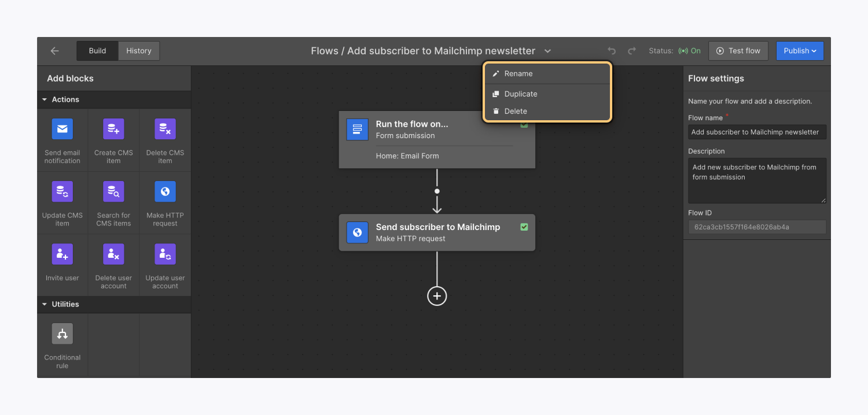Viewport: 868px width, 415px height.
Task: Select the Send email notification action
Action: tap(62, 139)
